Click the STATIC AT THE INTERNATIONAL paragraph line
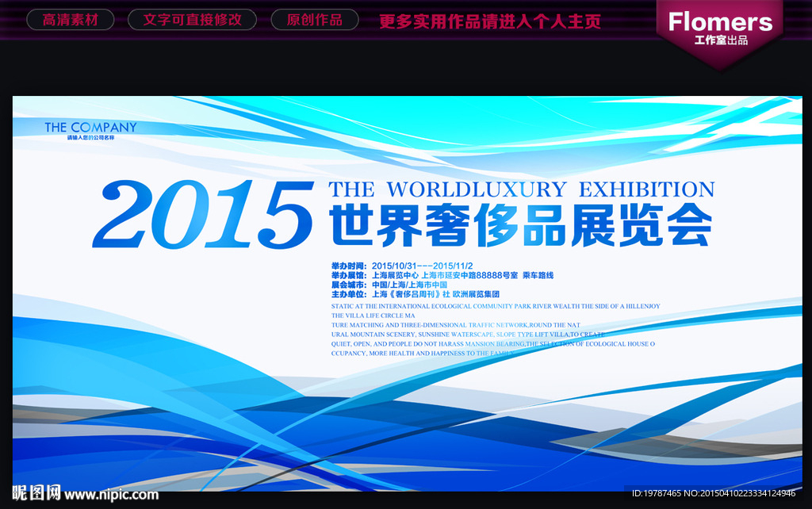This screenshot has width=812, height=509. (496, 306)
